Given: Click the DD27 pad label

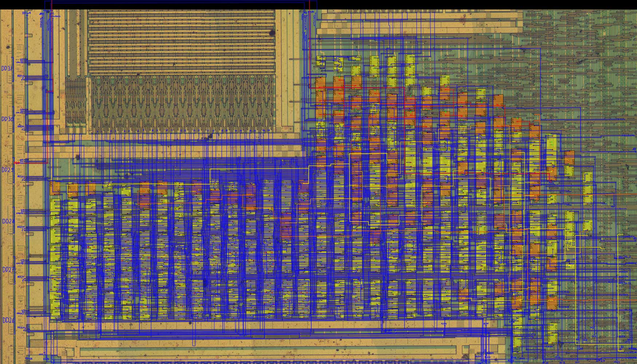Looking at the screenshot, I should coord(8,270).
